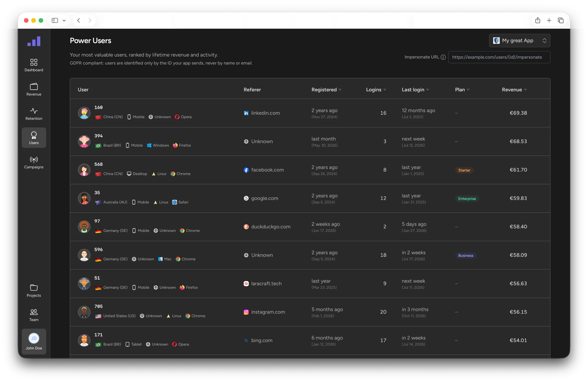
Task: Click the Mac icon in user 596 row
Action: click(x=160, y=259)
